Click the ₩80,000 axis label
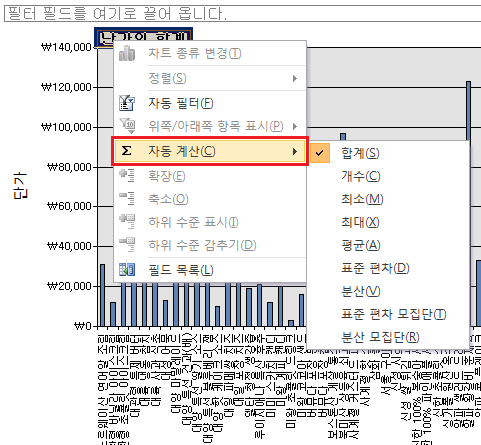Viewport: 481px width, 445px height. click(x=69, y=167)
